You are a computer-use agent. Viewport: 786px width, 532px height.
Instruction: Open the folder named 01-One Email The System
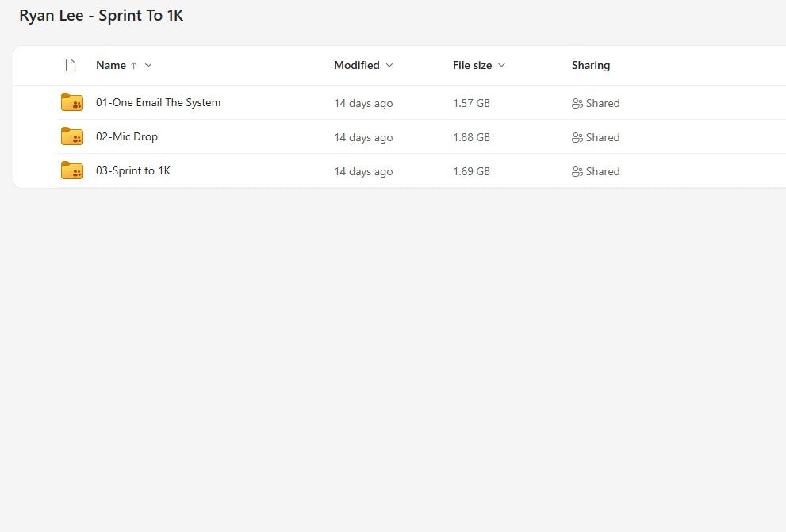pyautogui.click(x=158, y=102)
